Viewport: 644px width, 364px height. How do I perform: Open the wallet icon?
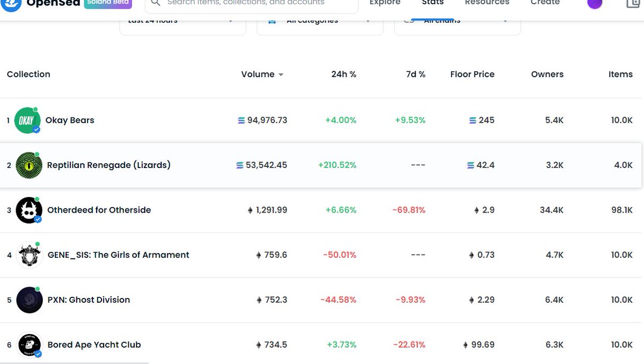click(633, 3)
